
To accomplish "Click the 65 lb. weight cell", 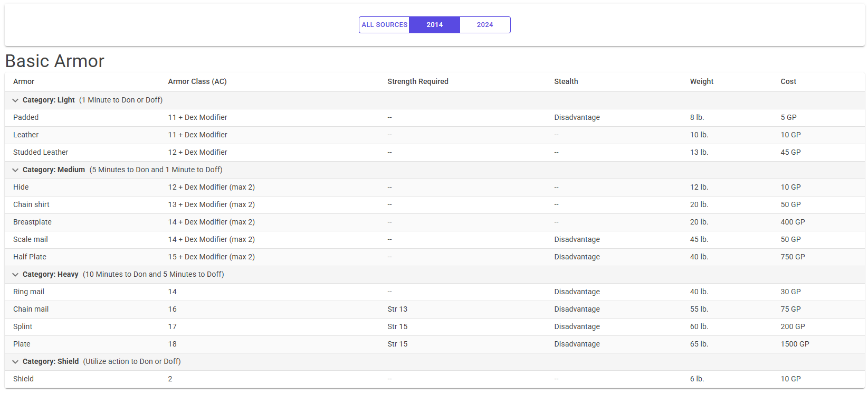I will 699,344.
